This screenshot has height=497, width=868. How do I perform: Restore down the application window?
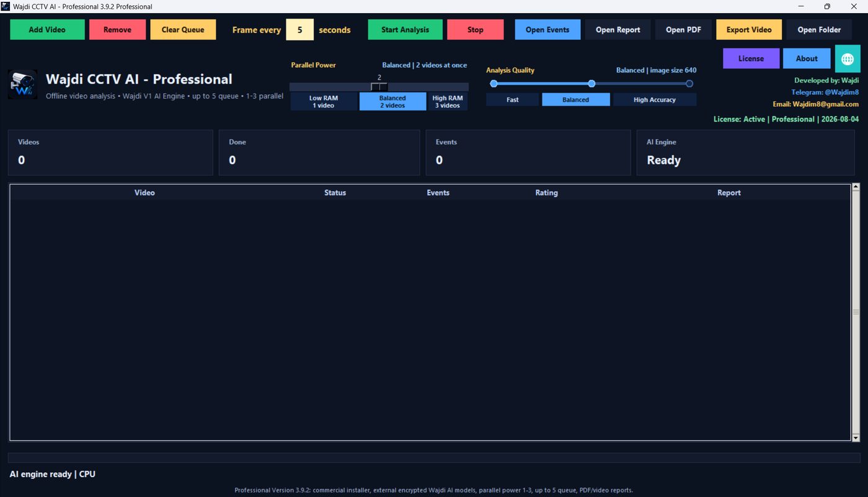click(827, 6)
